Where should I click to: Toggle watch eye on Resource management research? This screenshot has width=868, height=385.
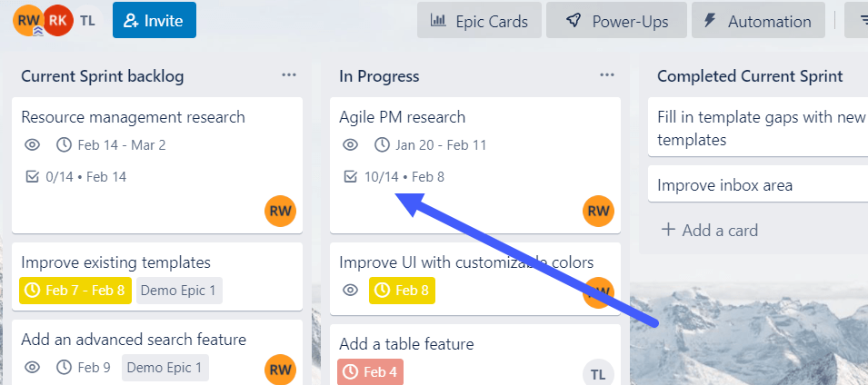(x=33, y=145)
